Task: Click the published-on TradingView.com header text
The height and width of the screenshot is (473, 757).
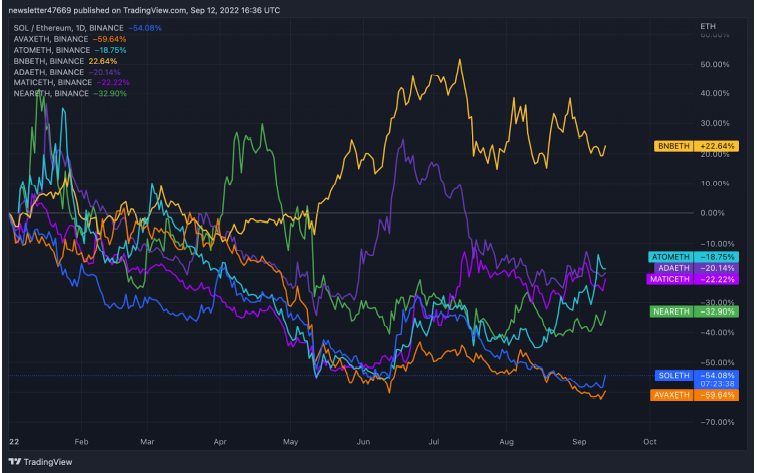Action: (x=144, y=10)
